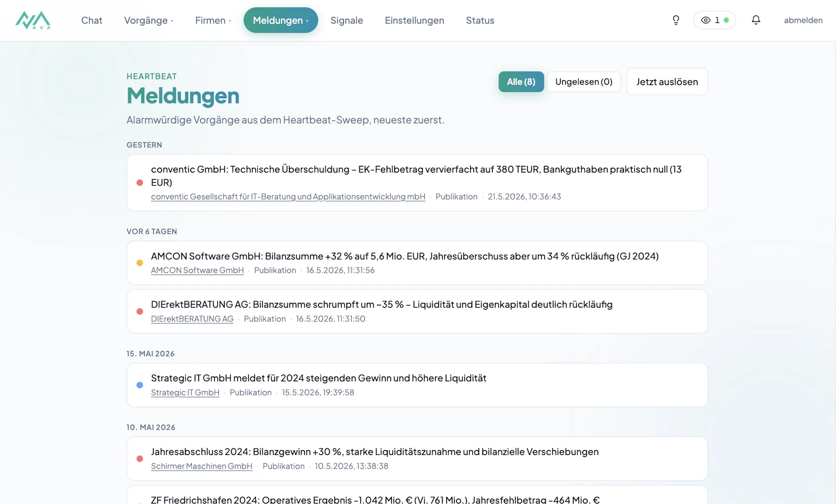Open the Schirmer Maschinen GmbH company link
This screenshot has width=836, height=504.
pyautogui.click(x=202, y=466)
